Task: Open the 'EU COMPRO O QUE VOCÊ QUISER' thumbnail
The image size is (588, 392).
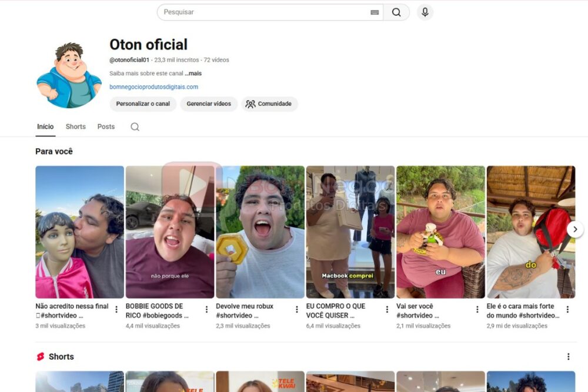Action: tap(350, 230)
